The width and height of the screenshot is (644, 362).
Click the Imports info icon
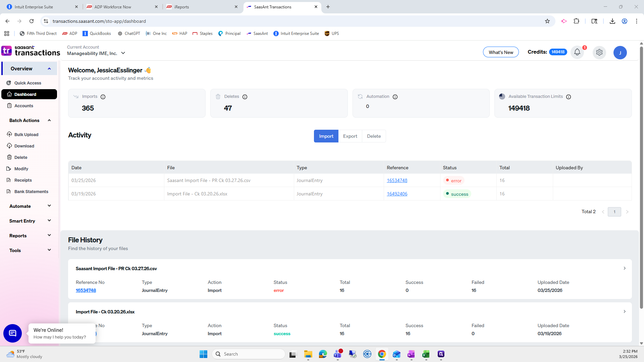click(103, 97)
